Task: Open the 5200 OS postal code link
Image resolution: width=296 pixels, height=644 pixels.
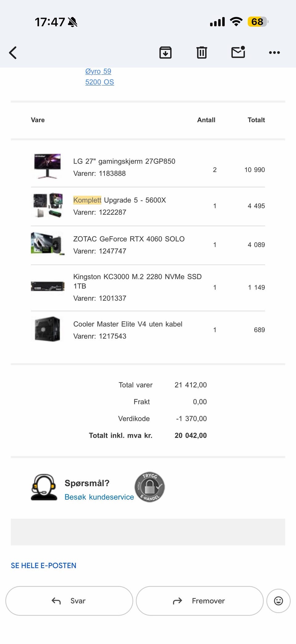Action: (x=100, y=82)
